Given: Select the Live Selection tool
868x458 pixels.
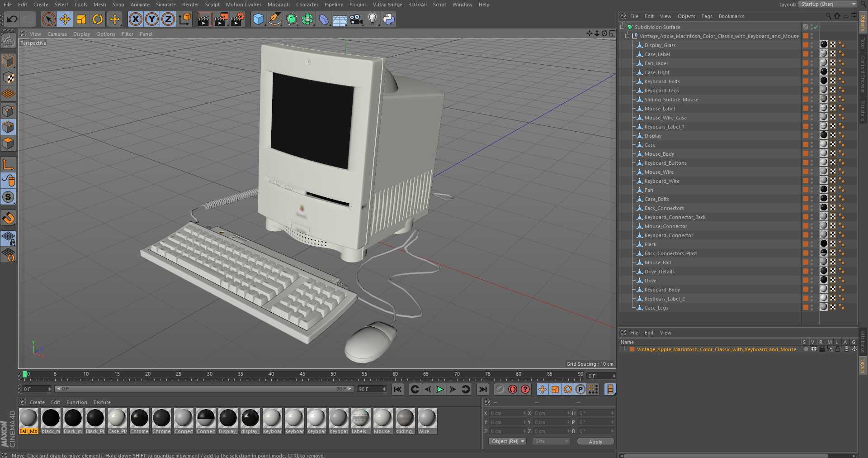Looking at the screenshot, I should 49,19.
